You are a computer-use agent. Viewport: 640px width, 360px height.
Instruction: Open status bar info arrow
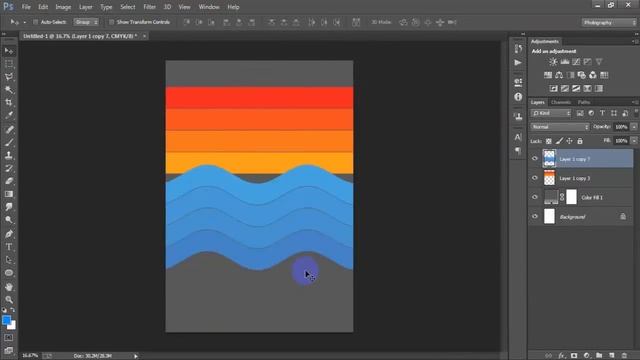pyautogui.click(x=136, y=356)
